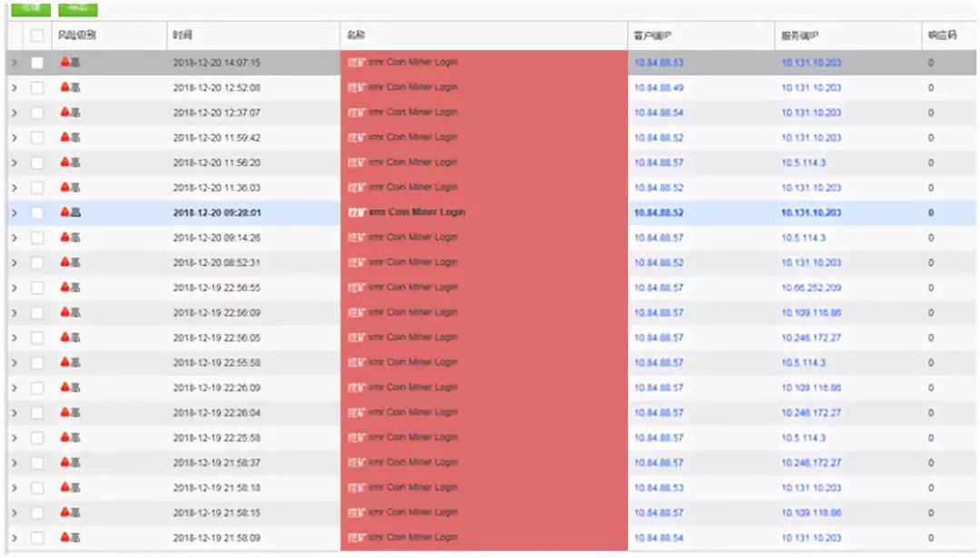980x558 pixels.
Task: Check the box for the 22:56:55 row
Action: 37,288
